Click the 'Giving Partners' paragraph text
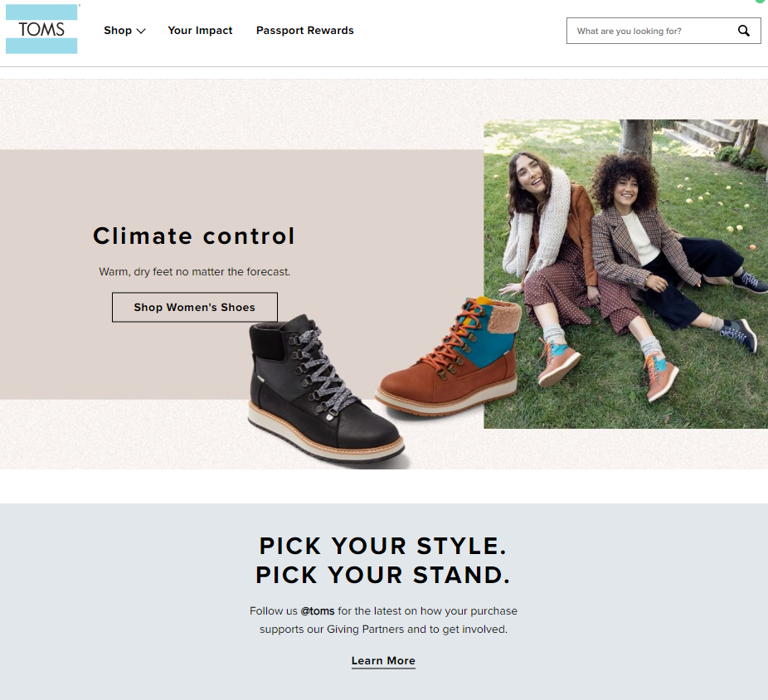The width and height of the screenshot is (768, 700). [383, 620]
